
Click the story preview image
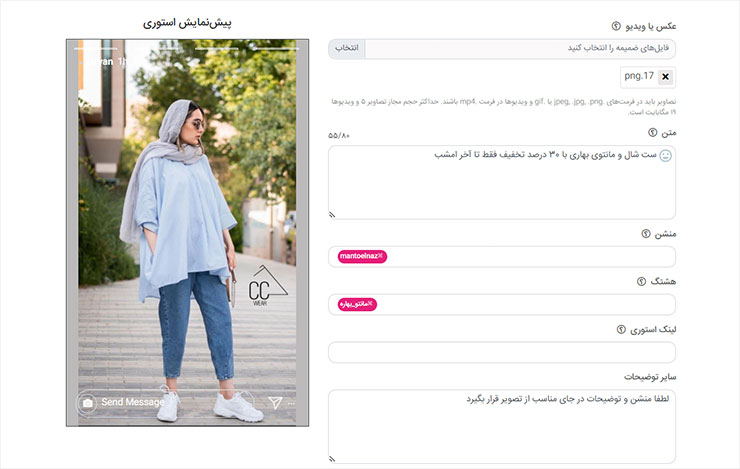[x=187, y=233]
